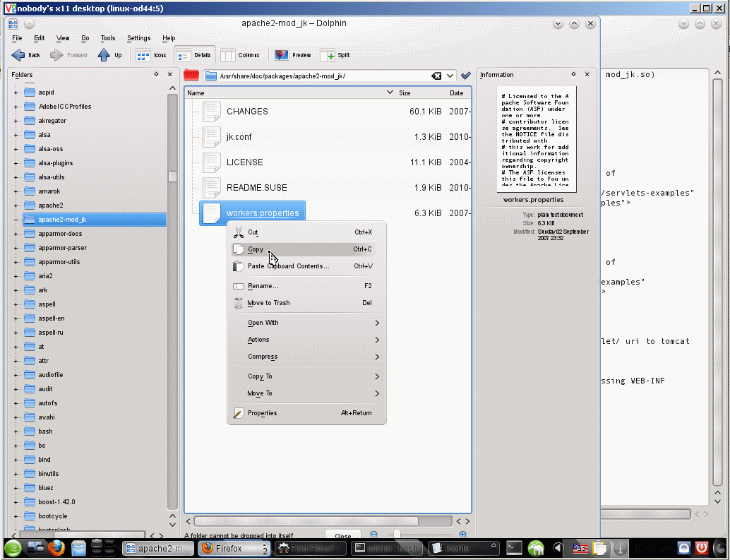Undock the Folders panel
The width and height of the screenshot is (730, 560).
[157, 74]
